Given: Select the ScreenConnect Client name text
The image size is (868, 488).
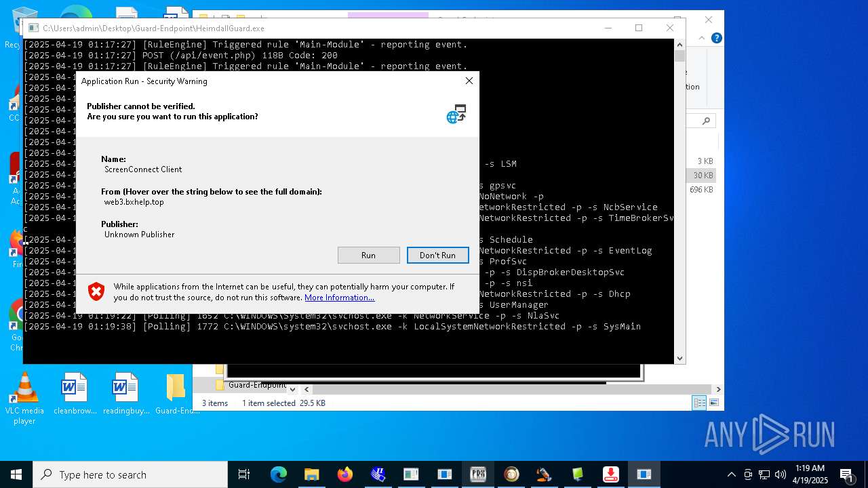Looking at the screenshot, I should (143, 169).
